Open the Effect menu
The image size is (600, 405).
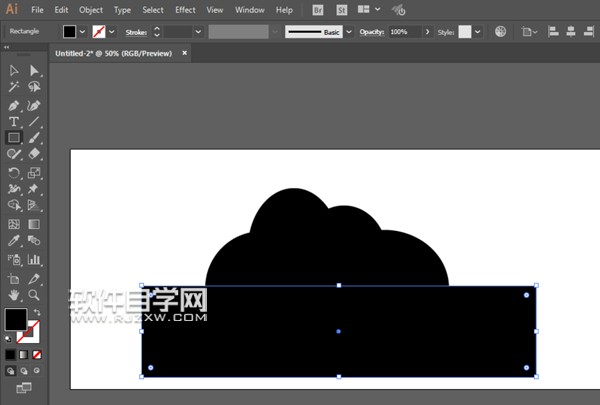click(185, 9)
